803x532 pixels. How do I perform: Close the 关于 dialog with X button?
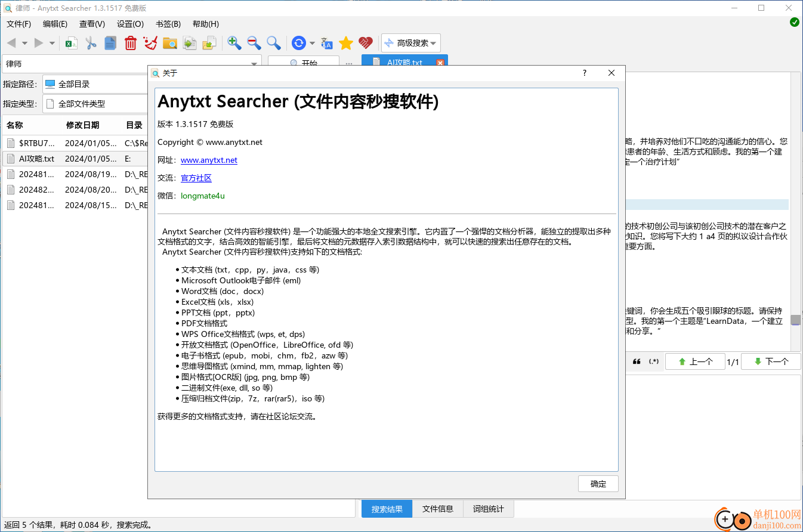(x=611, y=73)
